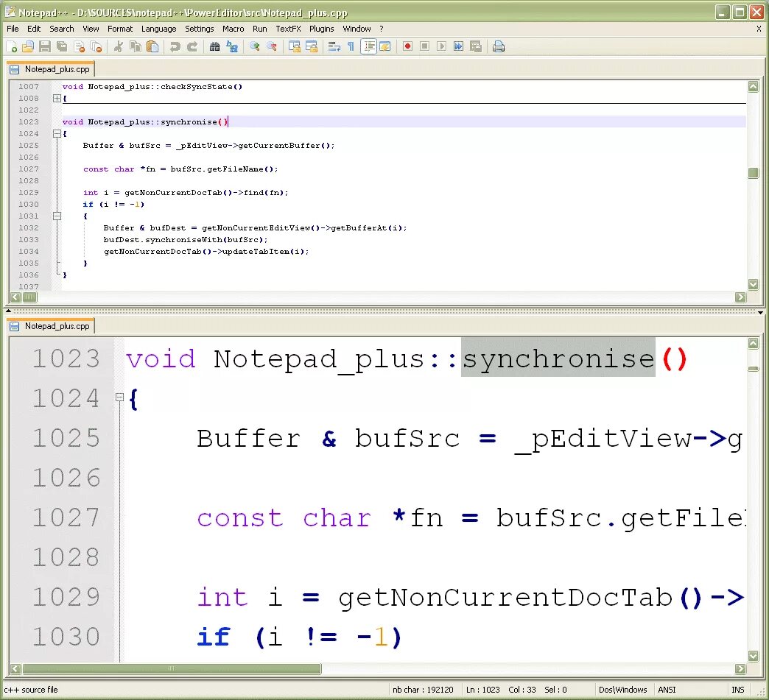This screenshot has width=769, height=700.
Task: Open the Language menu
Action: point(159,29)
